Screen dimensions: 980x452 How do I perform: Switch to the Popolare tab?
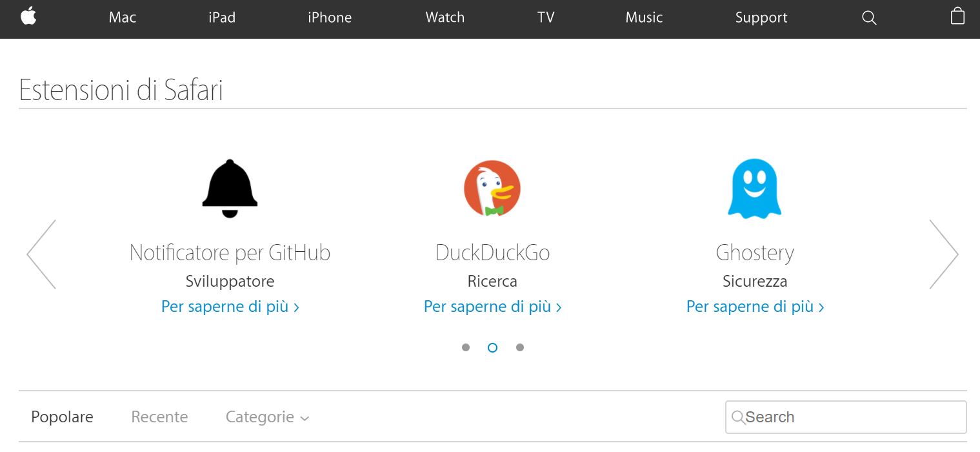point(62,417)
